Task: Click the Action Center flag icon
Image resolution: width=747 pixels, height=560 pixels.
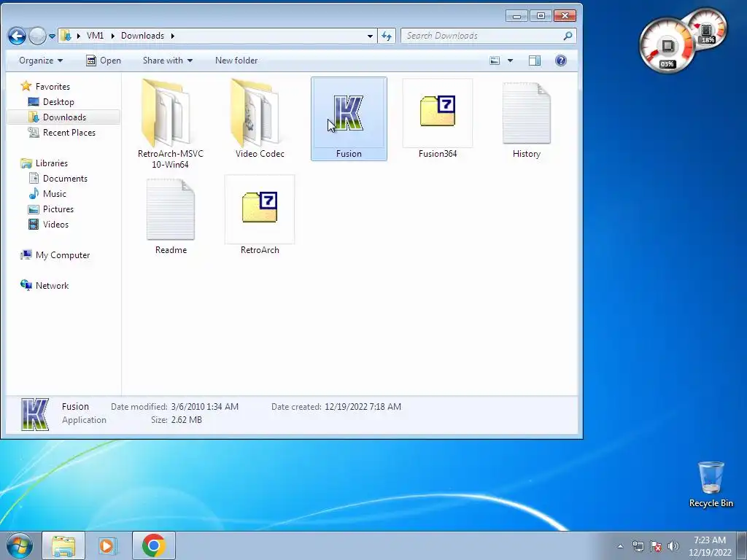Action: coord(656,546)
